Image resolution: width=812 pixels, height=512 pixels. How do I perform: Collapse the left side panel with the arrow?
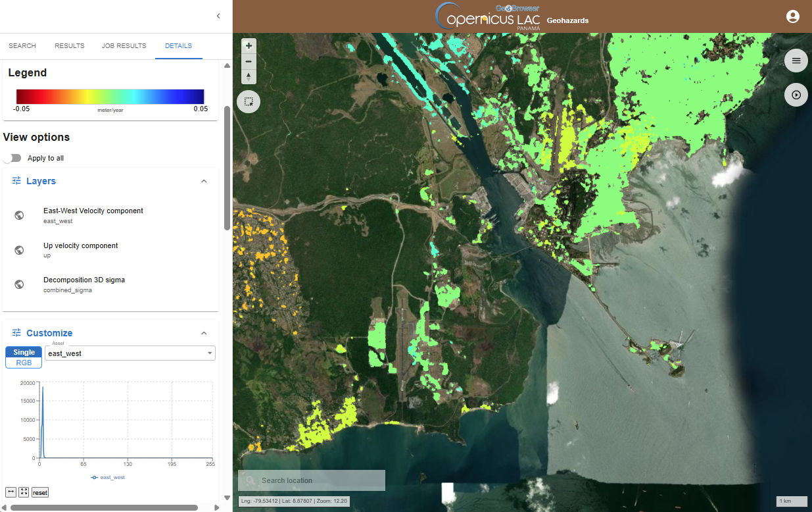(218, 16)
